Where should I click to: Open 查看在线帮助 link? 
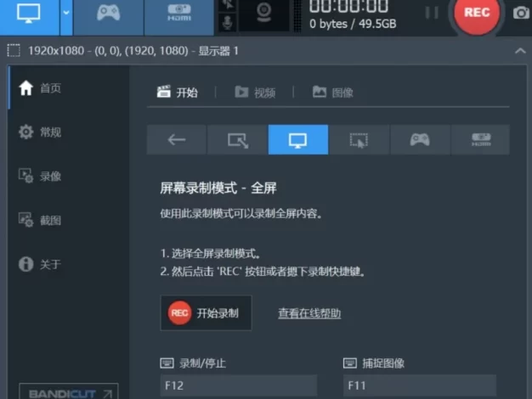tap(309, 313)
